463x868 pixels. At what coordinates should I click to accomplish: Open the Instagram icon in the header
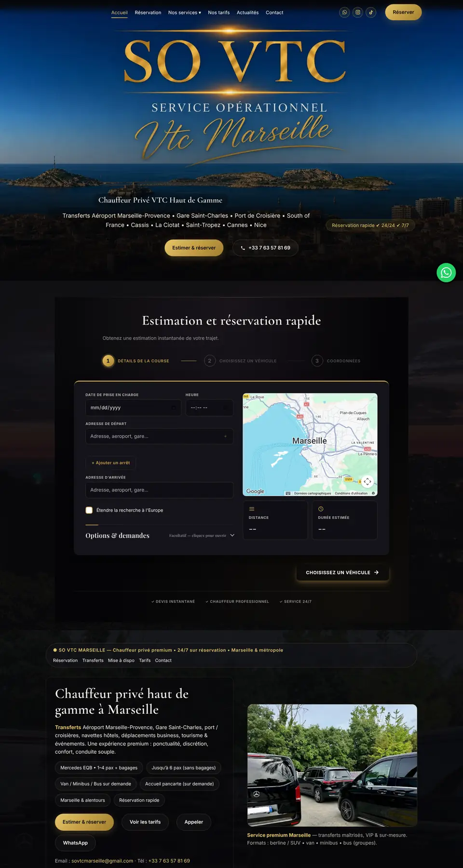tap(358, 13)
